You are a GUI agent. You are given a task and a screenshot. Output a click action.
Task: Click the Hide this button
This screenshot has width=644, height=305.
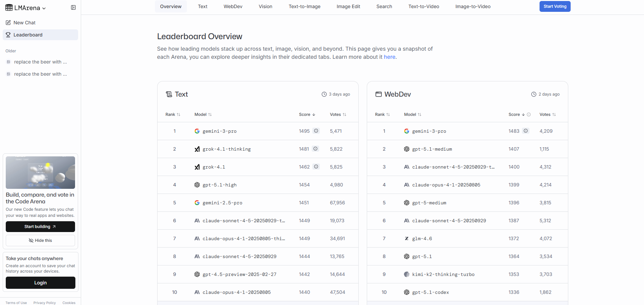[x=40, y=240]
